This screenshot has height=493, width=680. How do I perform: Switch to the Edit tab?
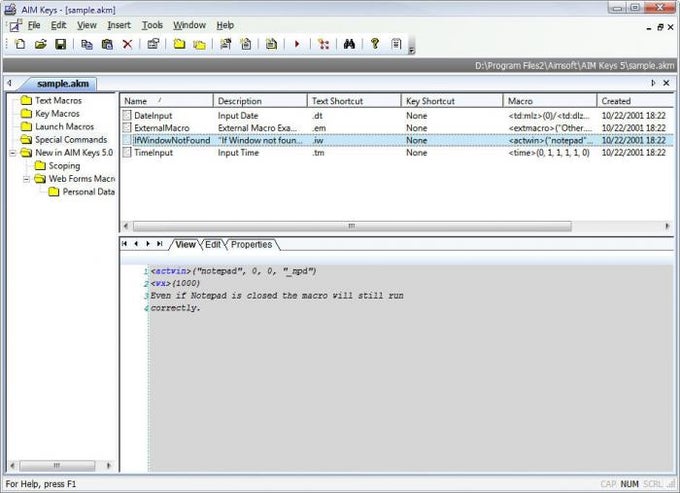click(213, 244)
